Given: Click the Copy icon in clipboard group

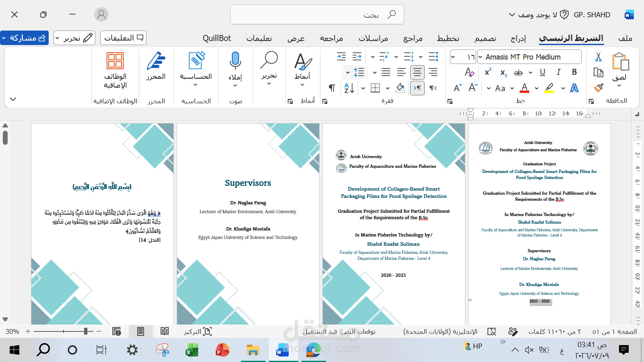Looking at the screenshot, I should click(598, 72).
